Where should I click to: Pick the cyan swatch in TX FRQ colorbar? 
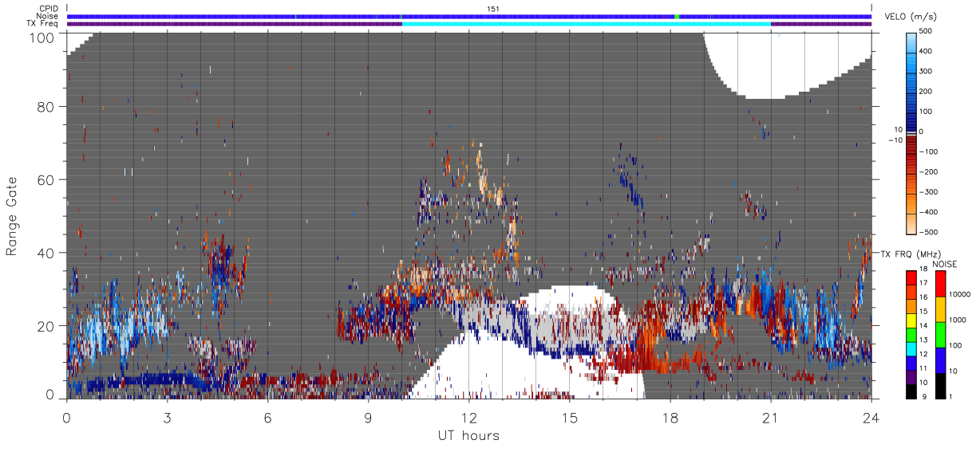(x=911, y=348)
